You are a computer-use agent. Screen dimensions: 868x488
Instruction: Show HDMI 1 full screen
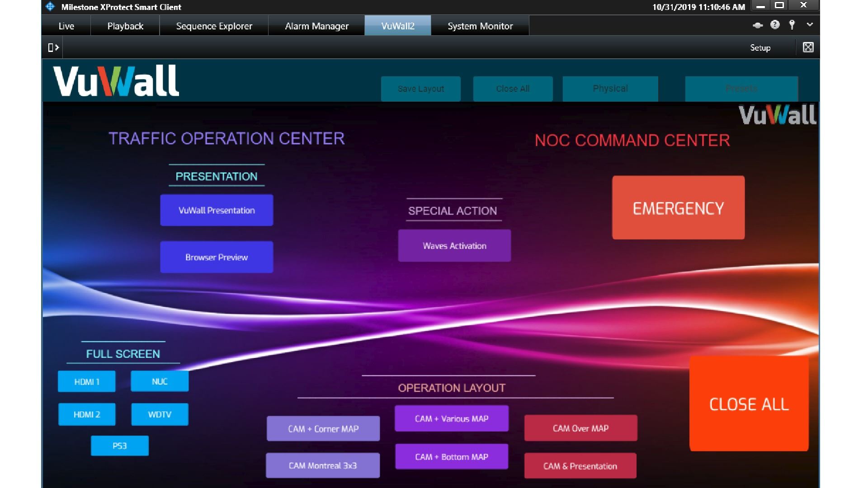point(87,382)
